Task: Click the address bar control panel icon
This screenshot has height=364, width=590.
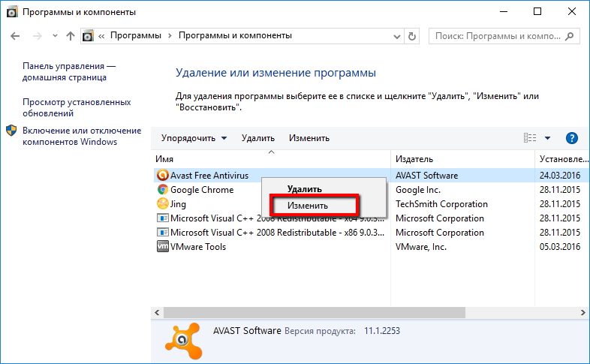Action: pos(88,36)
